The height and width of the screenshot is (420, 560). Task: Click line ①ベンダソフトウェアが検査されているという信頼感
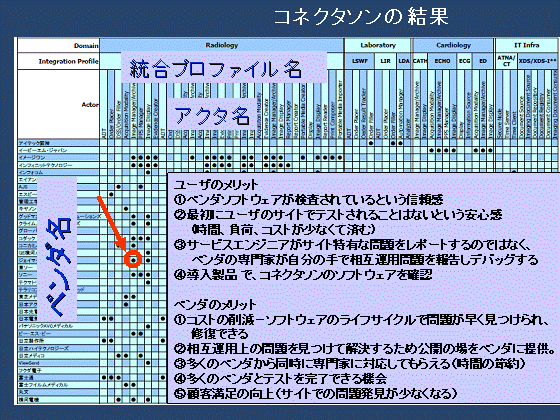tap(309, 200)
